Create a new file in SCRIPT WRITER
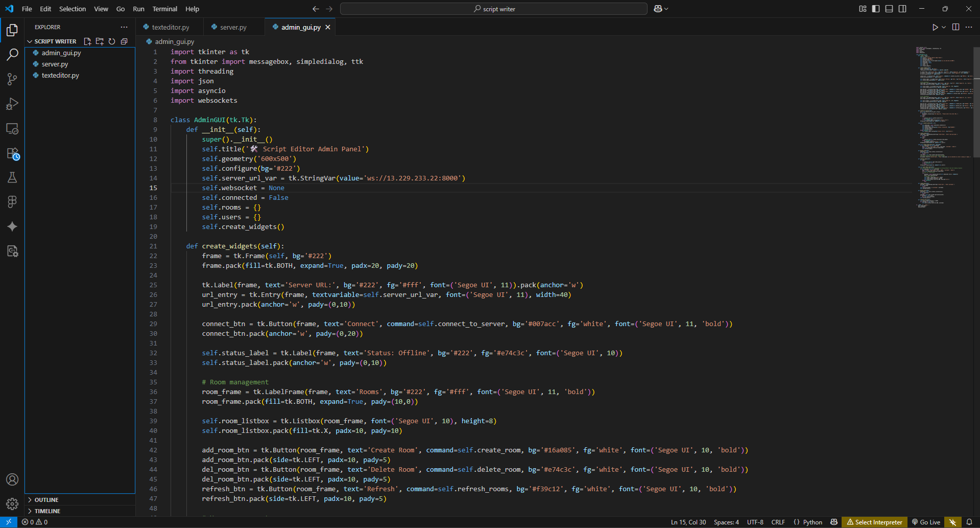 87,41
